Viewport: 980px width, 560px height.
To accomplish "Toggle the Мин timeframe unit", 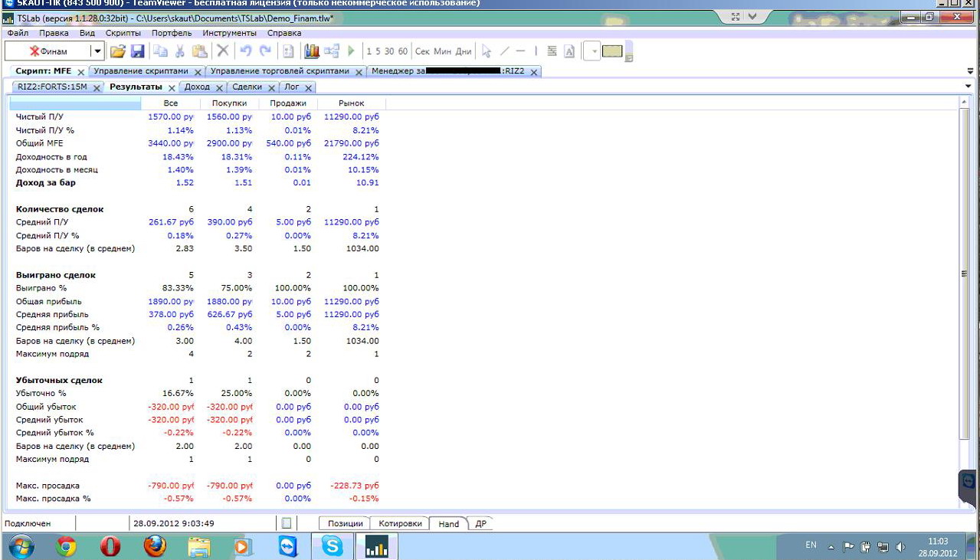I will coord(443,51).
